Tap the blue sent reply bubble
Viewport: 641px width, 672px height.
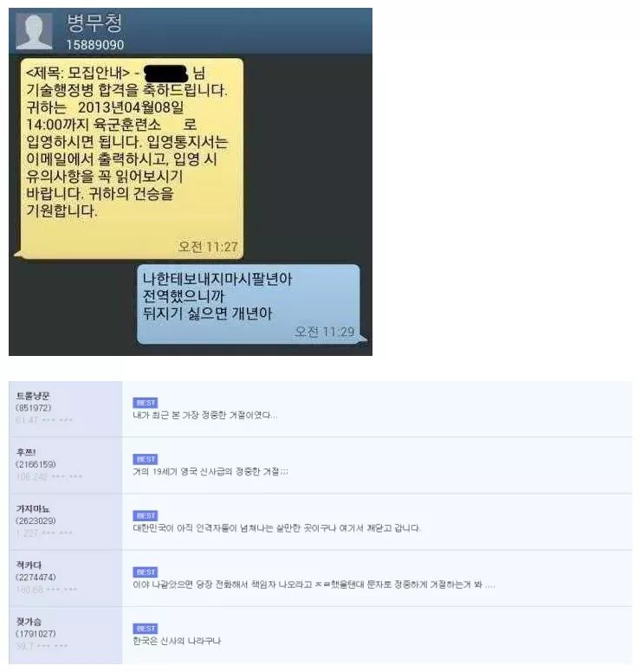coord(249,304)
